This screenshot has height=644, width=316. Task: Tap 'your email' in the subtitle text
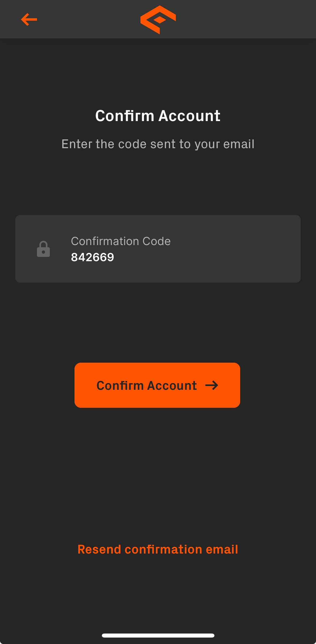click(225, 144)
